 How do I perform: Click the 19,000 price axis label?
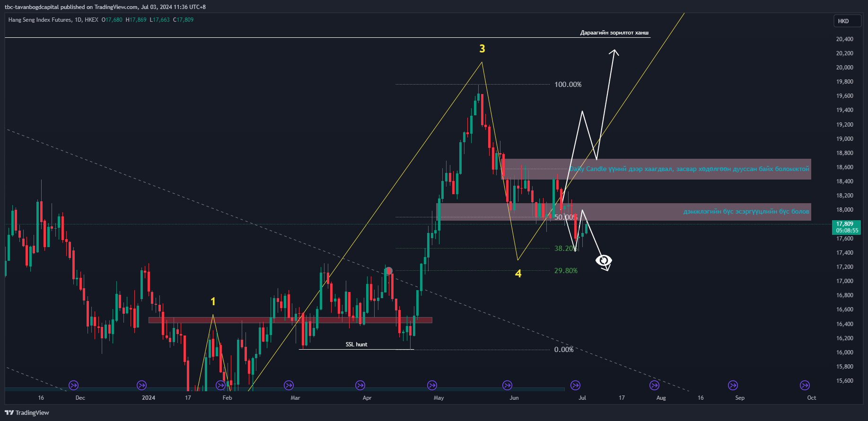[x=845, y=139]
